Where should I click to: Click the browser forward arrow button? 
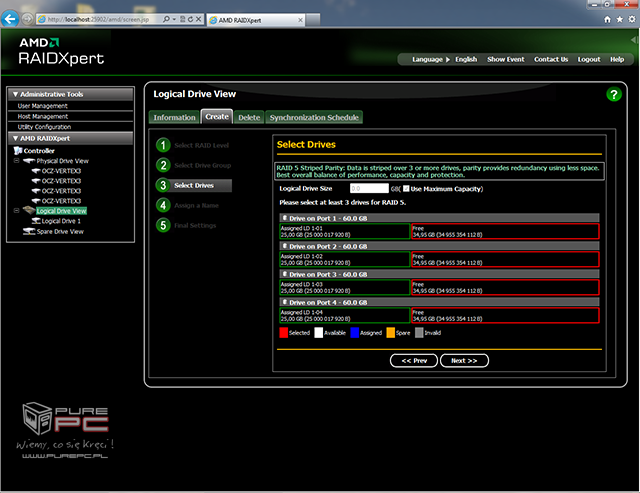(27, 19)
